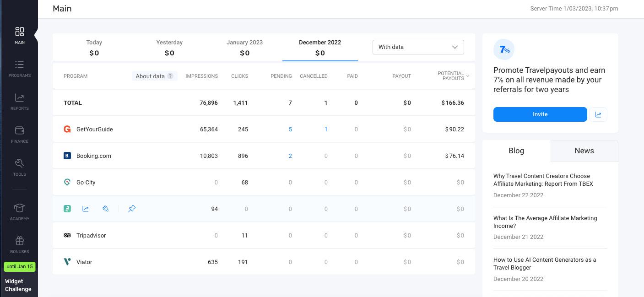Click Booking.com potential payout $76.14
This screenshot has width=644, height=297.
pyautogui.click(x=455, y=156)
